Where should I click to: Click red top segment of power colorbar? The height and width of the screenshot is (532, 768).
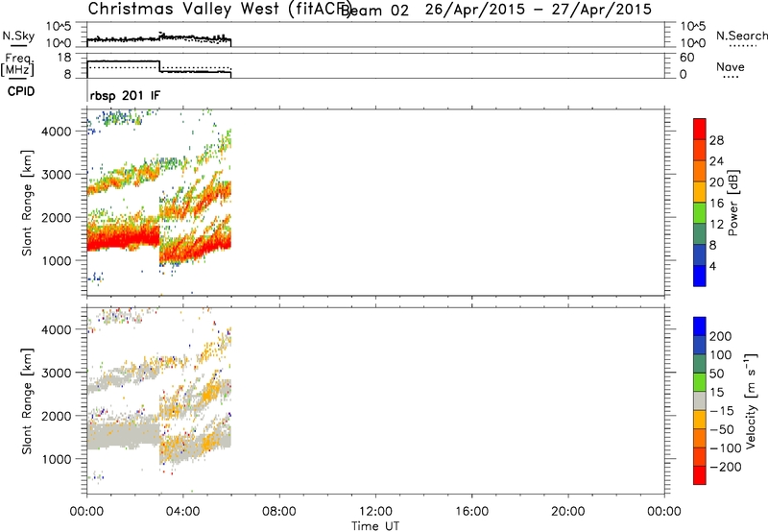pyautogui.click(x=700, y=129)
